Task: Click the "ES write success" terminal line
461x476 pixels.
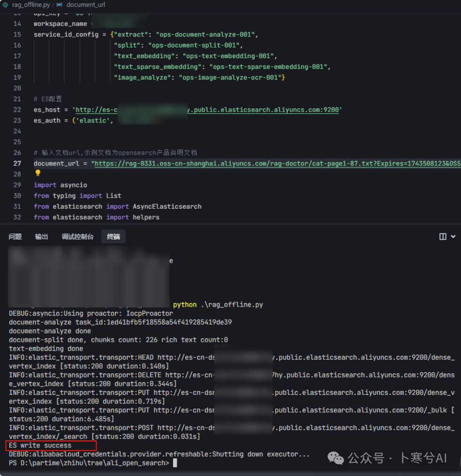Action: (40, 446)
